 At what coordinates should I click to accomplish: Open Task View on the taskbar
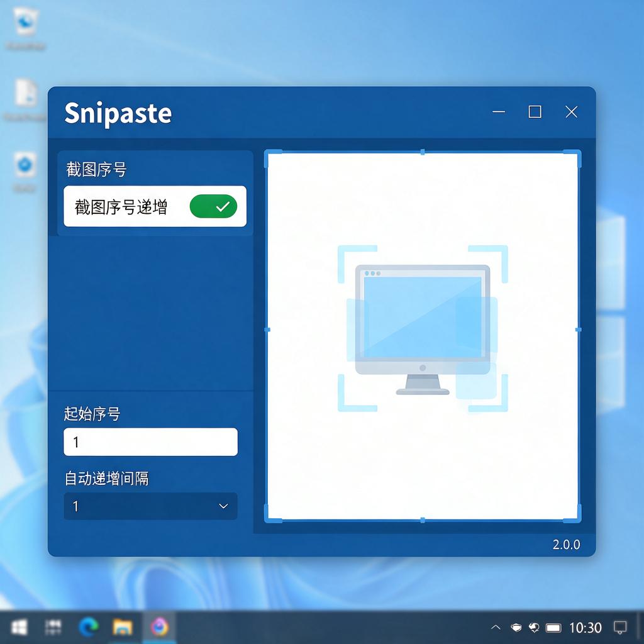coord(53,627)
